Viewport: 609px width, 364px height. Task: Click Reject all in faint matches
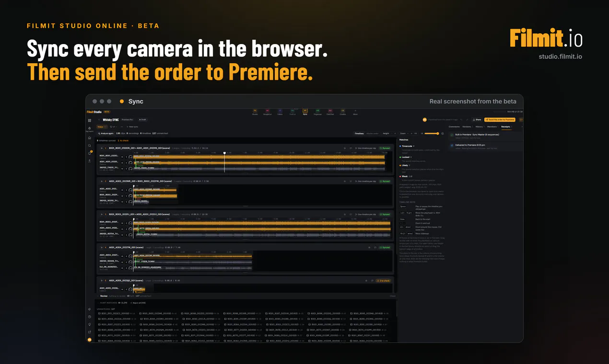pos(138,303)
